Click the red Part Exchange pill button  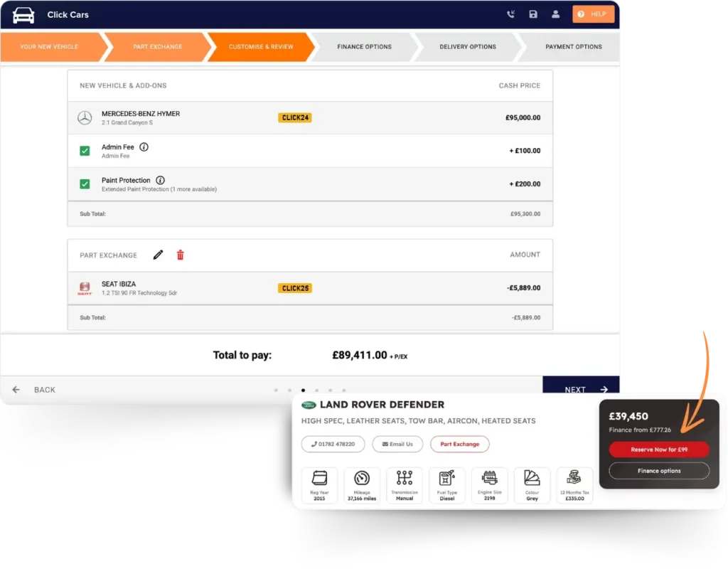tap(460, 444)
